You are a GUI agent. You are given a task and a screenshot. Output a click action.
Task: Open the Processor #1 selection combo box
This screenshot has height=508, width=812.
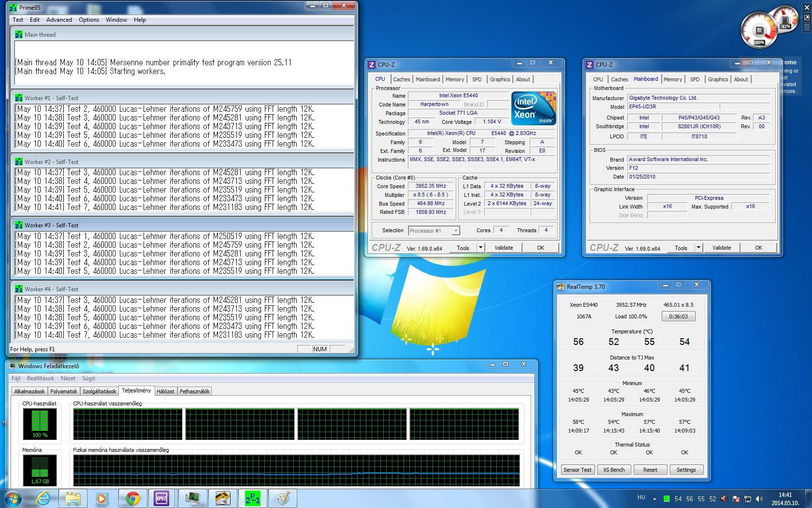(434, 231)
